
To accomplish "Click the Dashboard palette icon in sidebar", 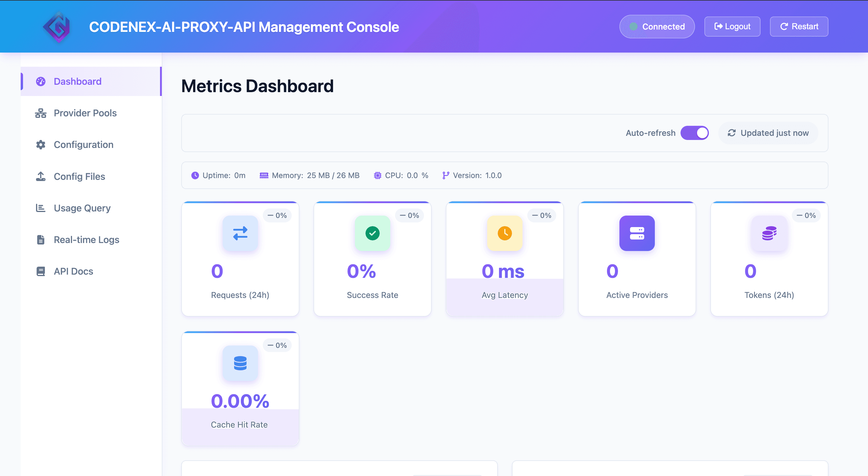I will [x=40, y=81].
